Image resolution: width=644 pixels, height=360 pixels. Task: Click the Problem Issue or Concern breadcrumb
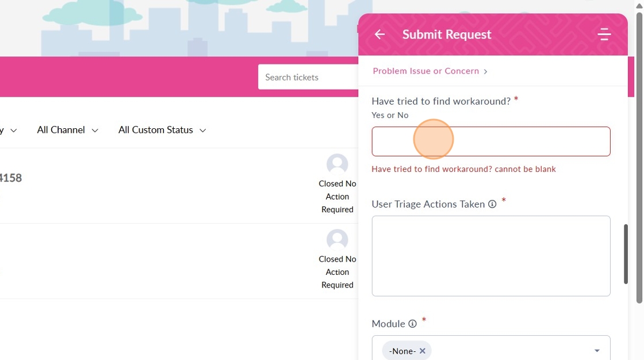425,71
